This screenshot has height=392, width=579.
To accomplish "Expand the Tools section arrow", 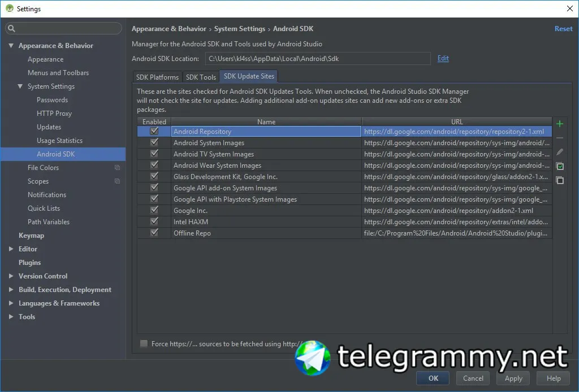I will [11, 316].
